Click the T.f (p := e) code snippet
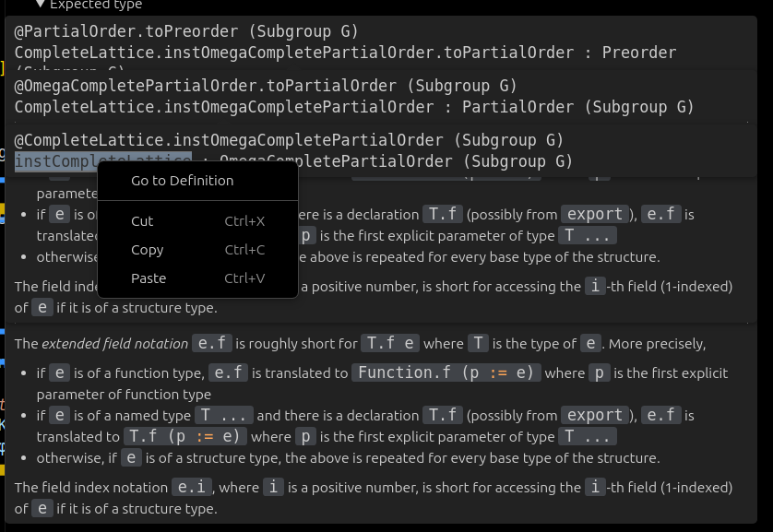The image size is (773, 532). click(185, 437)
